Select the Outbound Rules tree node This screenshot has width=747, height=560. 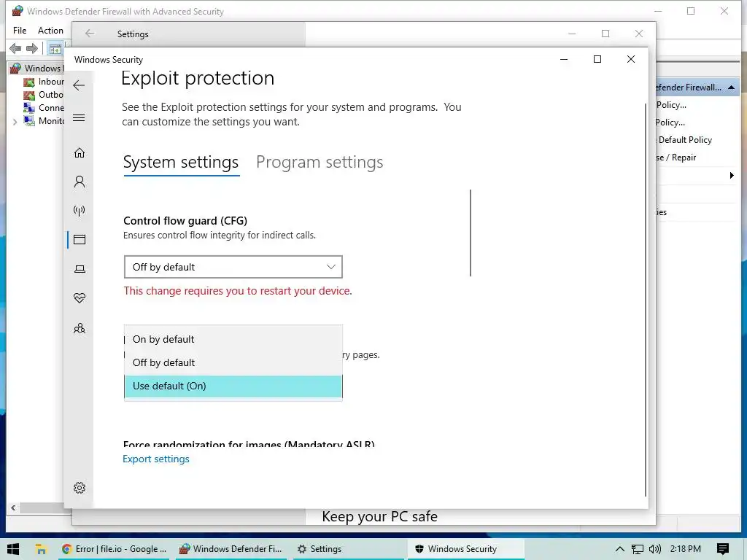43,95
